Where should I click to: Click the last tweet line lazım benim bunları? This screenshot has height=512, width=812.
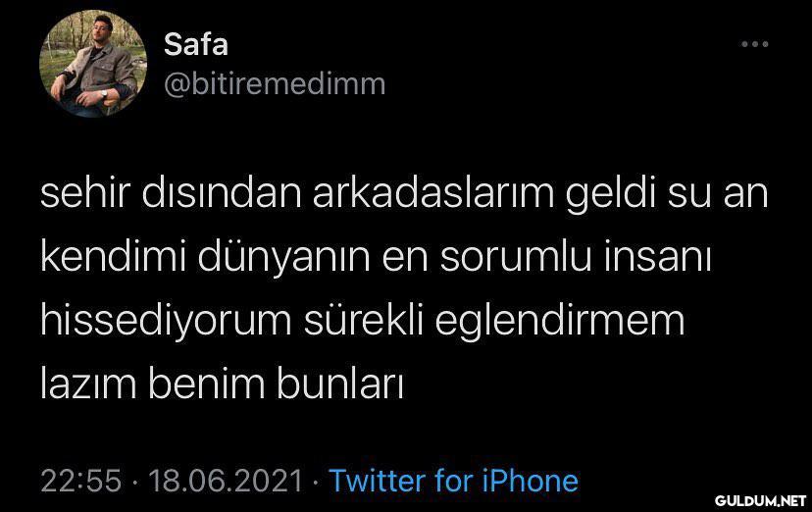point(222,384)
